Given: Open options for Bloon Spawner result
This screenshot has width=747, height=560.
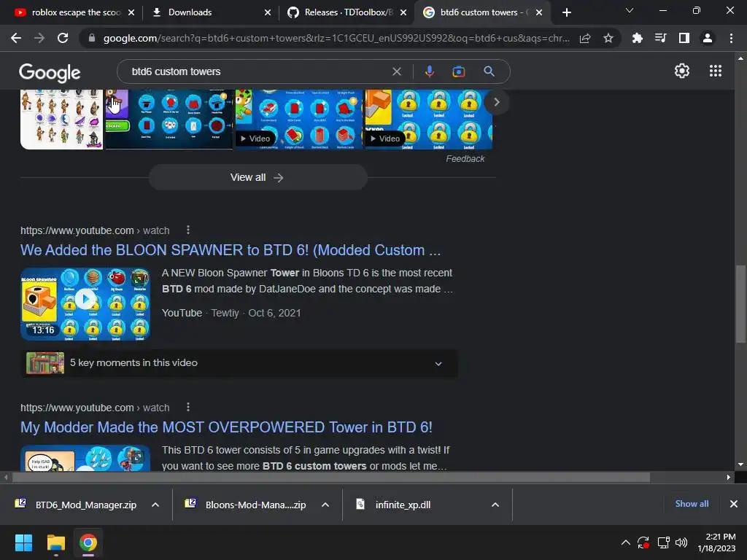Looking at the screenshot, I should click(x=188, y=230).
